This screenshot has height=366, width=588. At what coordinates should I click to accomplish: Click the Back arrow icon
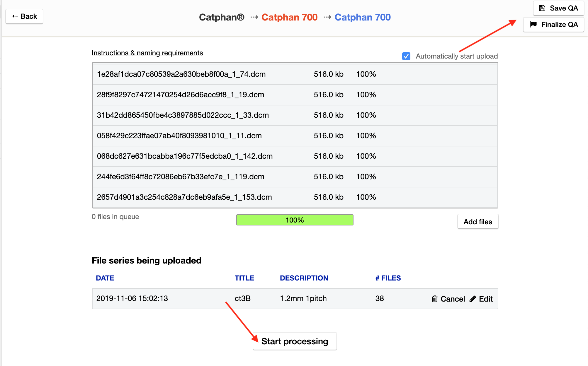(15, 16)
